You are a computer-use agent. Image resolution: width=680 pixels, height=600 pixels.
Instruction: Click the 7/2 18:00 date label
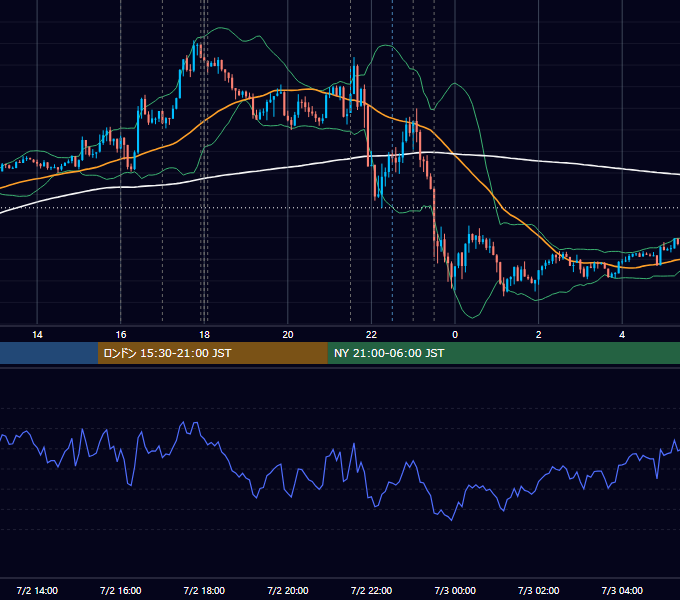pyautogui.click(x=204, y=590)
